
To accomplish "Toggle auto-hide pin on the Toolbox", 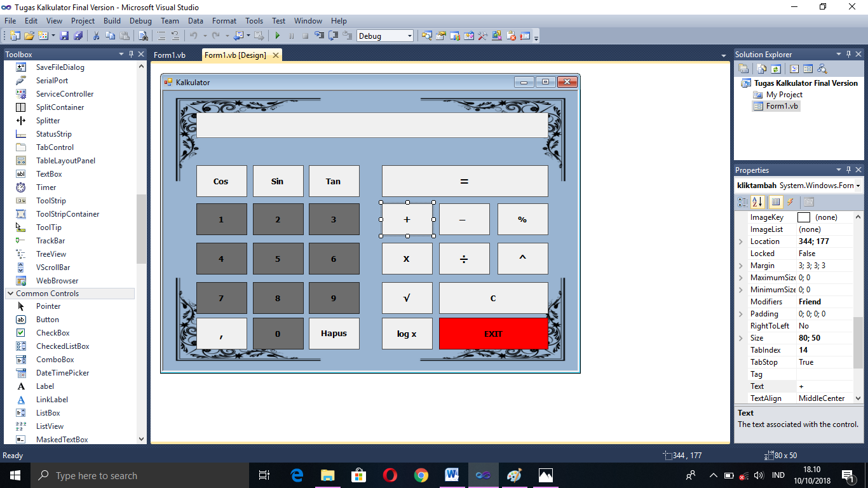I will click(132, 54).
